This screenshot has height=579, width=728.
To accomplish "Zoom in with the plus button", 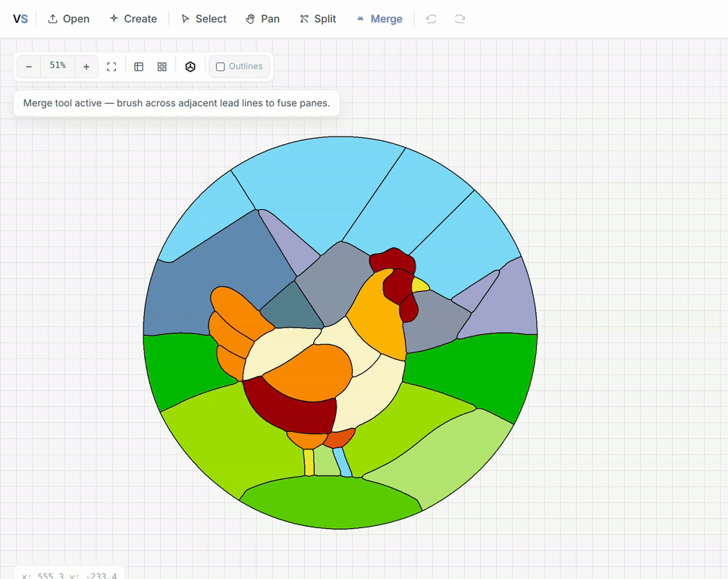I will click(x=86, y=67).
